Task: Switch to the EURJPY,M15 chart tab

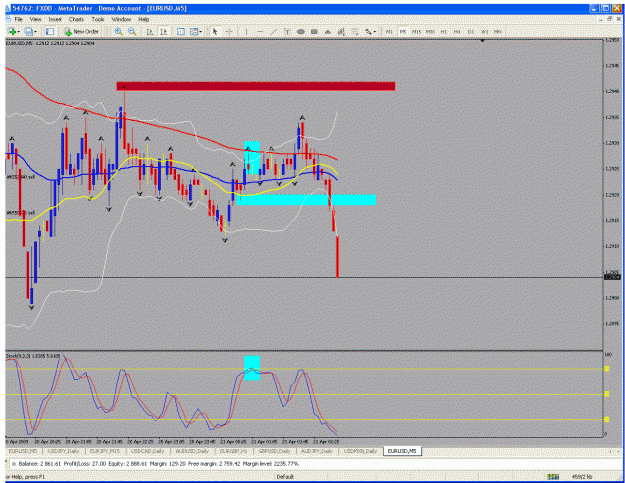Action: coord(104,451)
